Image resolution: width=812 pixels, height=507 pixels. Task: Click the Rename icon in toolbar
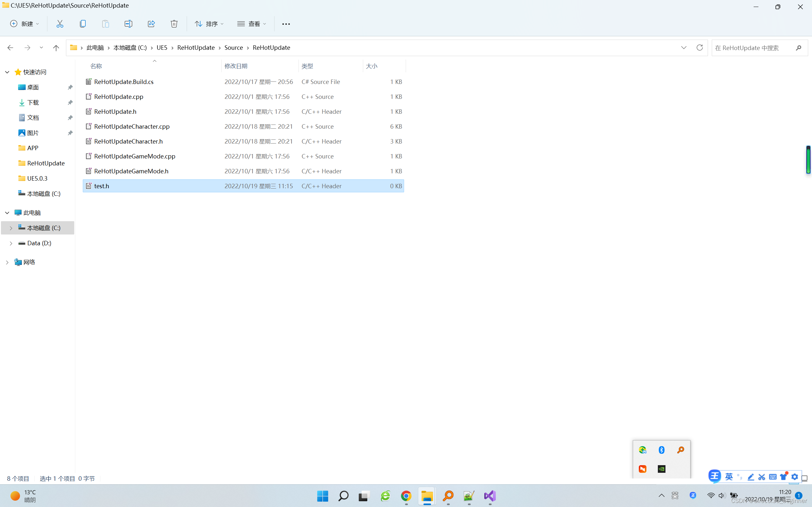point(128,24)
